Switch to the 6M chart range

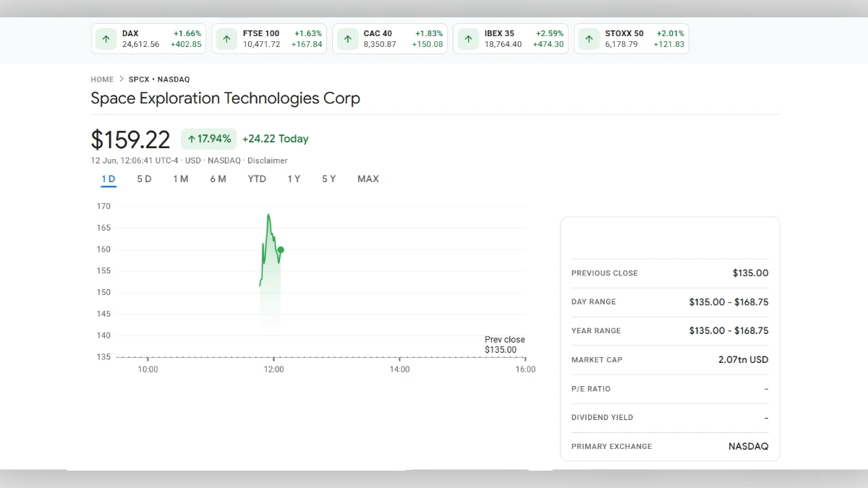218,179
